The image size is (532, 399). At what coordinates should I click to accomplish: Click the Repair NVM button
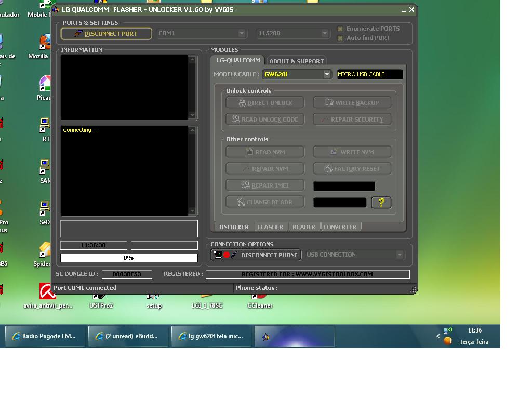(x=265, y=169)
